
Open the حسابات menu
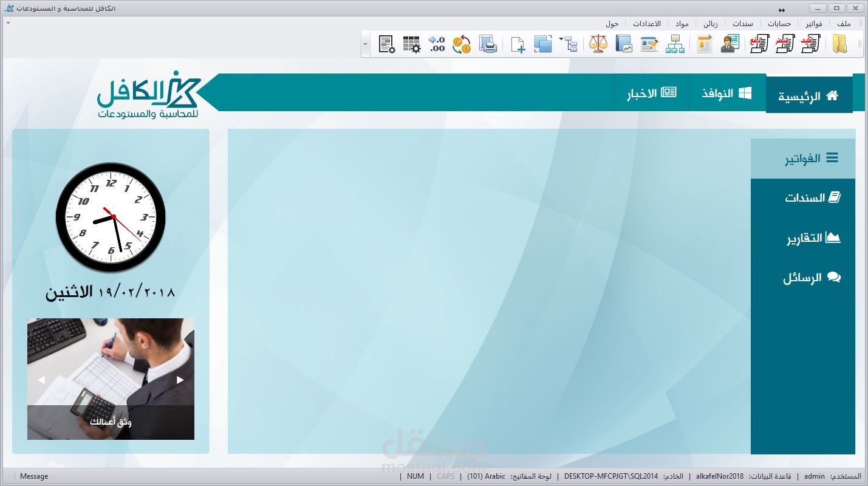[x=779, y=24]
